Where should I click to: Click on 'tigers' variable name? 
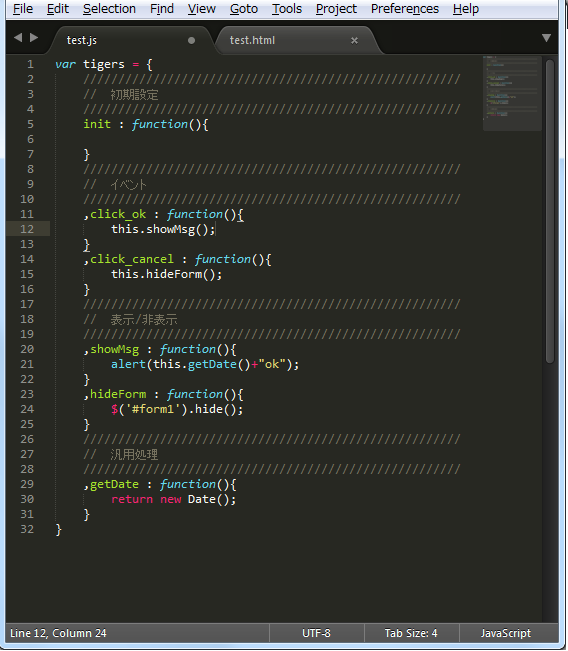[104, 65]
